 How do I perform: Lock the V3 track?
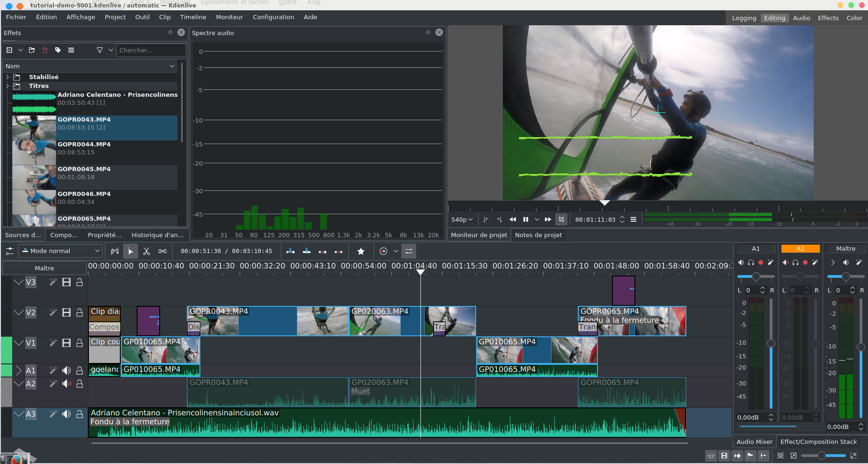[80, 282]
